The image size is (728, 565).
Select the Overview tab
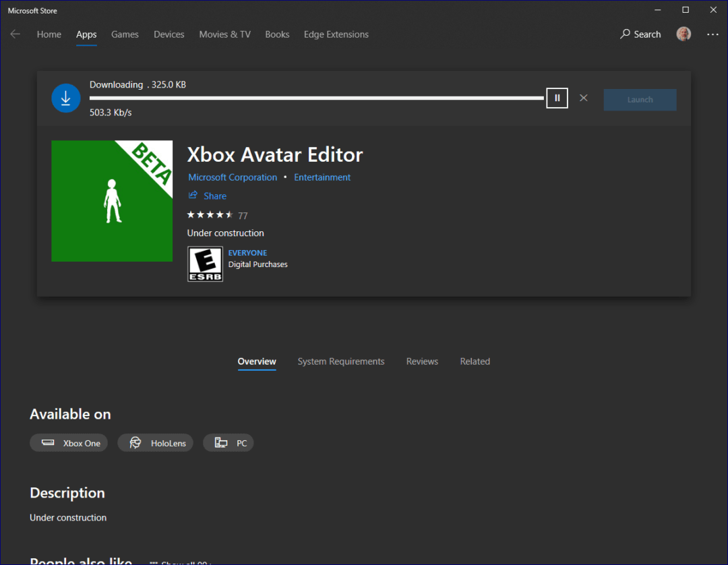click(257, 361)
